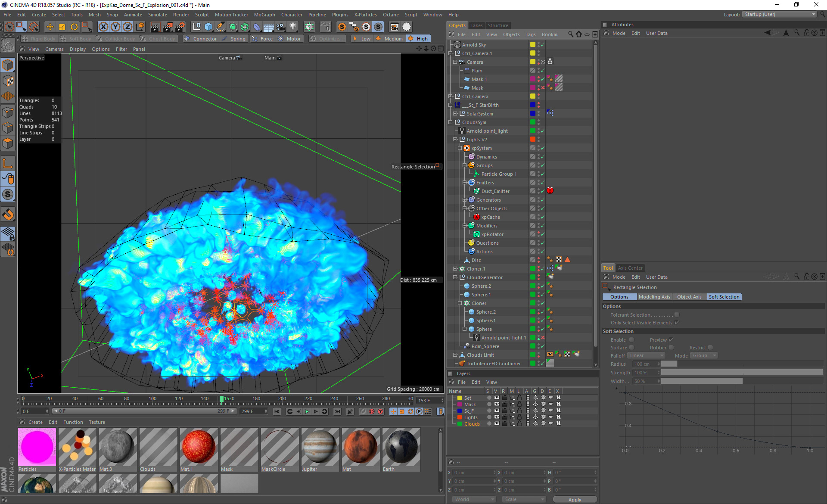Image resolution: width=827 pixels, height=504 pixels.
Task: Toggle timeline sound playback icon
Action: (350, 412)
